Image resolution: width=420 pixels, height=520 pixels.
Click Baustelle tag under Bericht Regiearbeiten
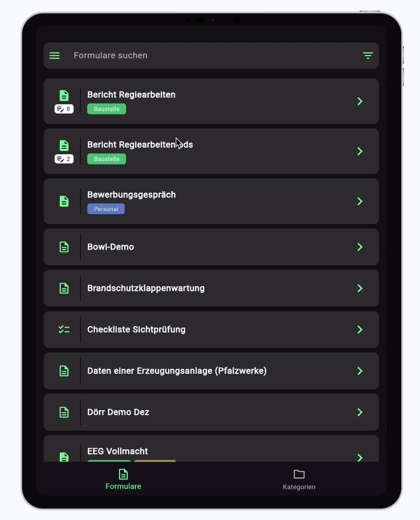[x=107, y=109]
